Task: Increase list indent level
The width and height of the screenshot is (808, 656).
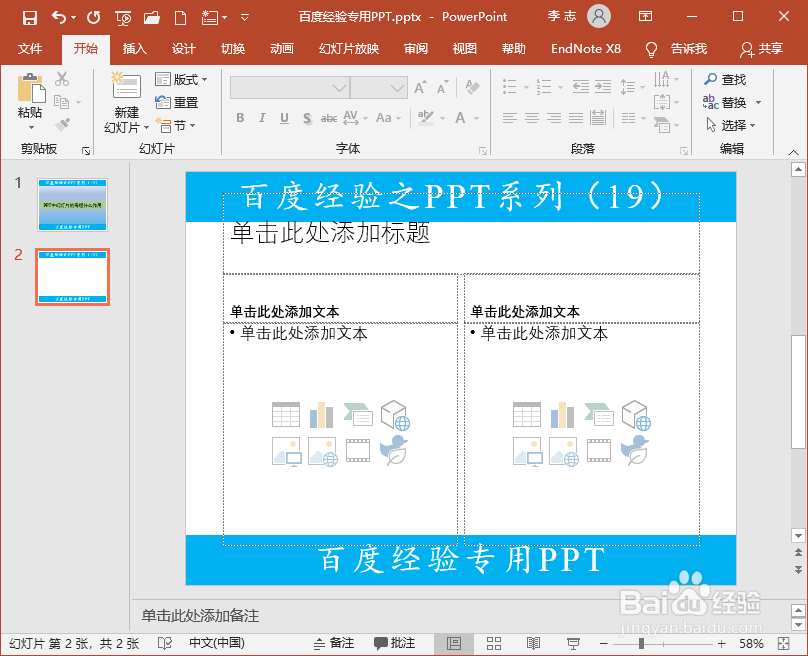Action: click(x=603, y=86)
